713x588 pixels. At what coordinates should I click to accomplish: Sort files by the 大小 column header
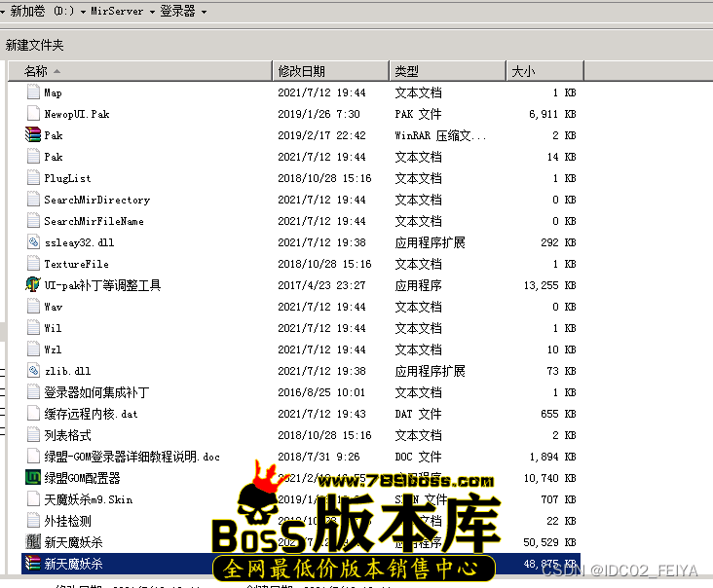(x=523, y=71)
